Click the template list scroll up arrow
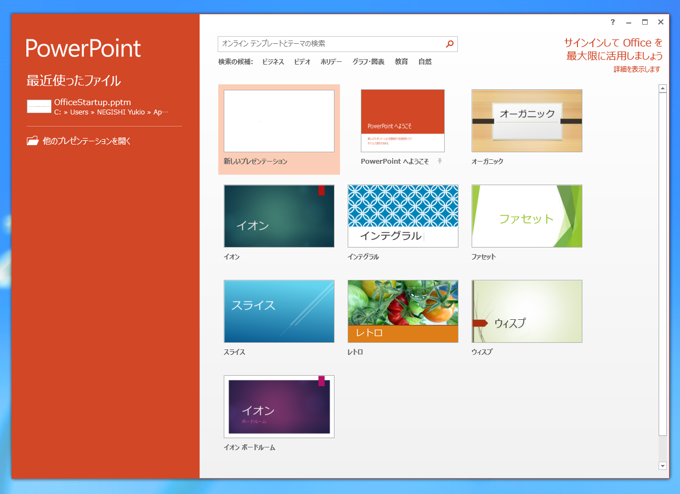The width and height of the screenshot is (680, 494). [662, 88]
